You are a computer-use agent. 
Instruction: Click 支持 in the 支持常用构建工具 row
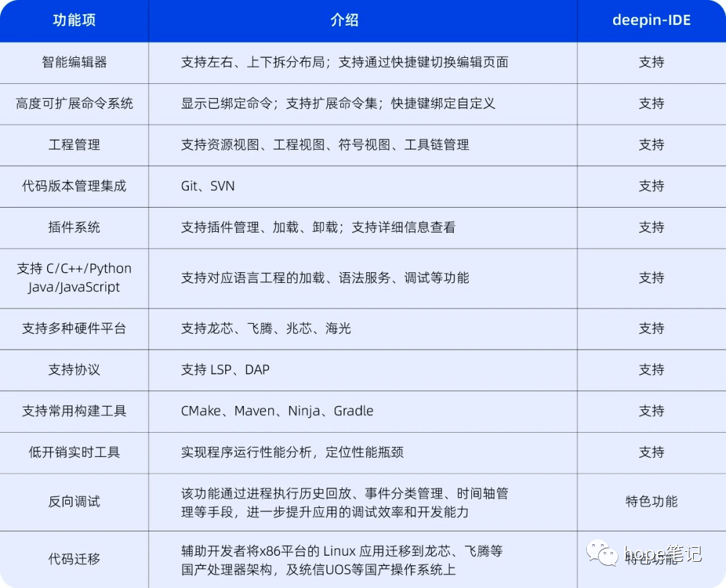(x=651, y=411)
